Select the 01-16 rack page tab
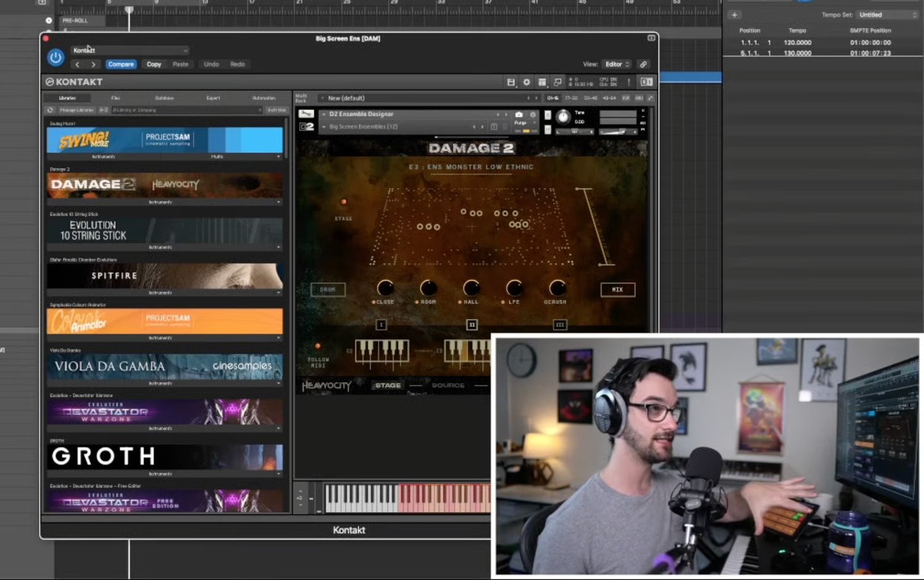924x580 pixels. [553, 98]
